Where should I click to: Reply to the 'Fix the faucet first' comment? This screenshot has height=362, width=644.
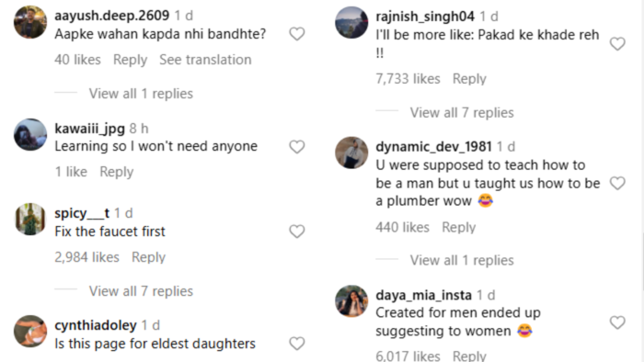(x=148, y=257)
